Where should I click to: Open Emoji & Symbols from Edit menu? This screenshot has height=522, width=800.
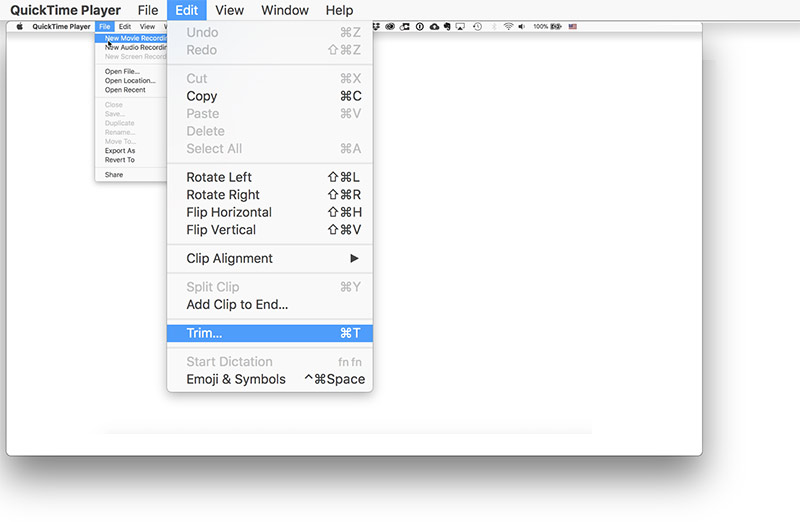coord(270,379)
